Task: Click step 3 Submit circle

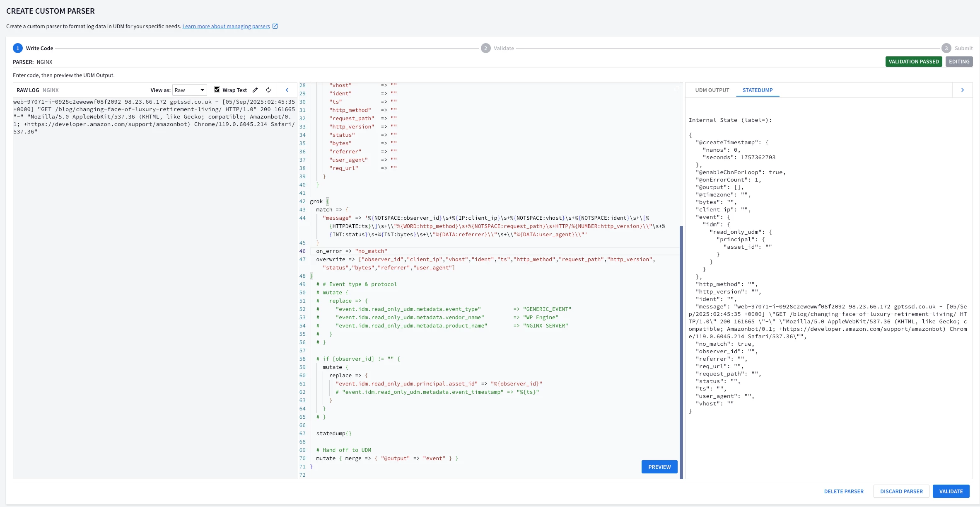Action: [x=946, y=48]
